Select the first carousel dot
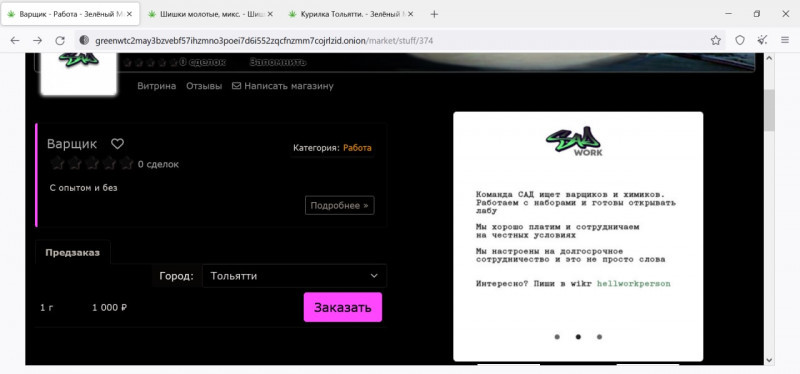The height and width of the screenshot is (374, 800). tap(557, 337)
